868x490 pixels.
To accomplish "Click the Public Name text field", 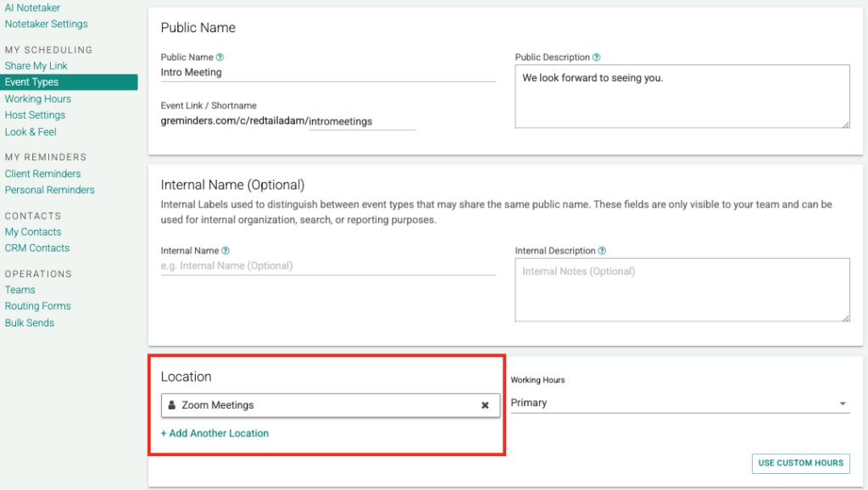I will pyautogui.click(x=327, y=73).
